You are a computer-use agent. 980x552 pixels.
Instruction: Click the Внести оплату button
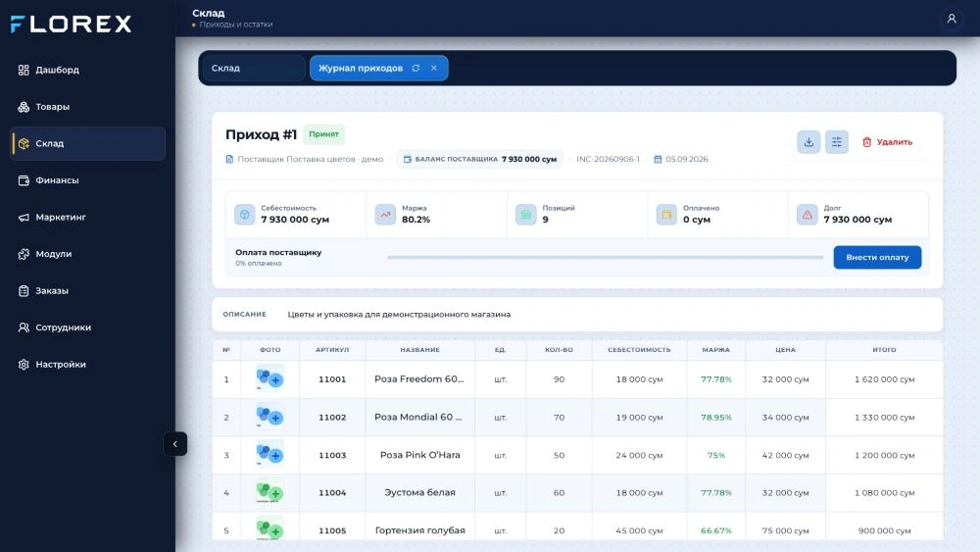coord(877,258)
